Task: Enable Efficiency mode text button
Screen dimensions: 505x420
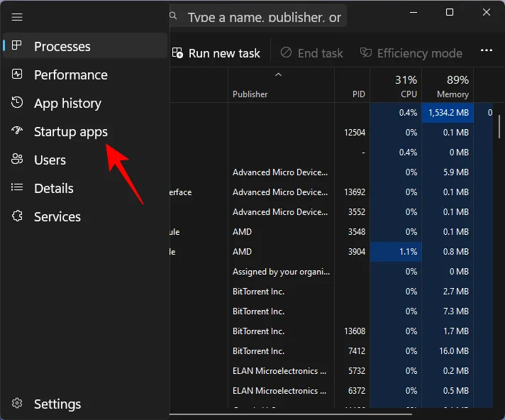Action: [x=420, y=53]
